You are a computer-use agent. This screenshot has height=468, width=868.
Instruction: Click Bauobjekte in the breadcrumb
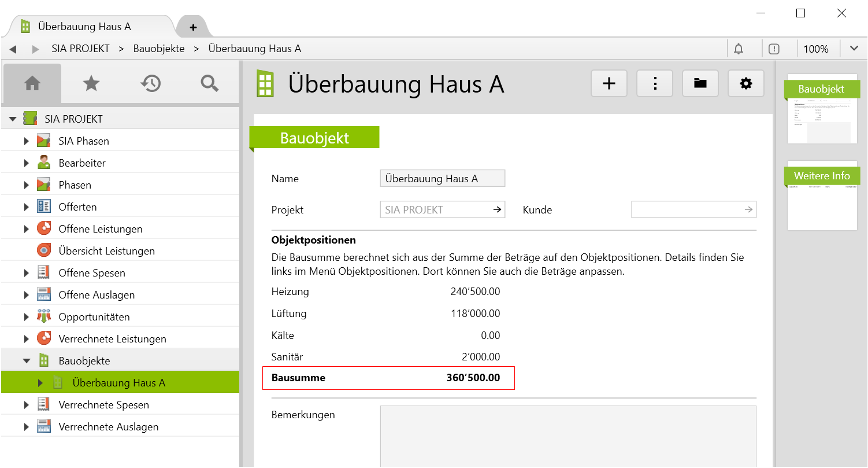click(159, 49)
